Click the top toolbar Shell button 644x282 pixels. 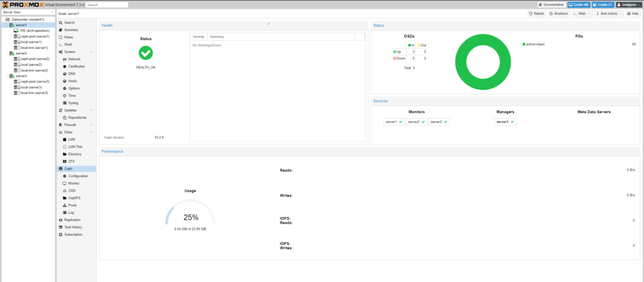tap(579, 14)
